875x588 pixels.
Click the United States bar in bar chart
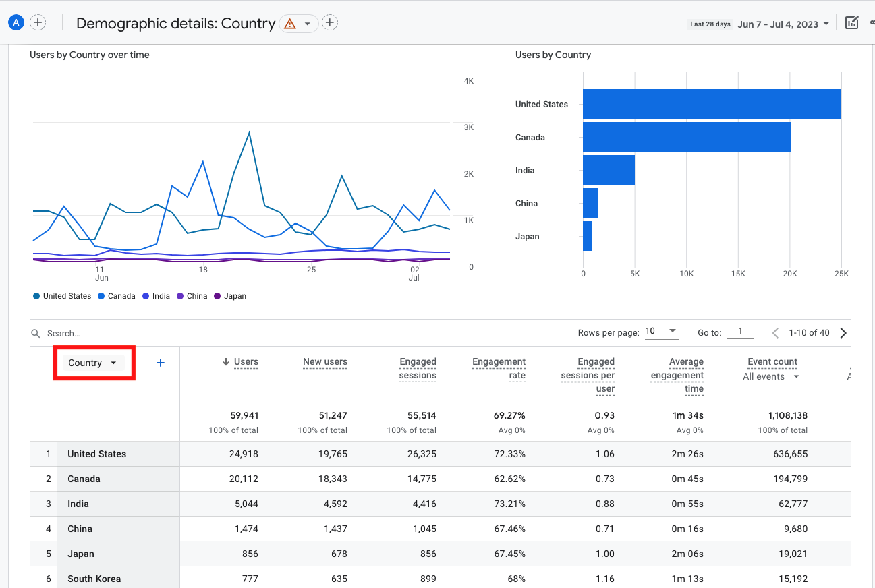point(711,104)
